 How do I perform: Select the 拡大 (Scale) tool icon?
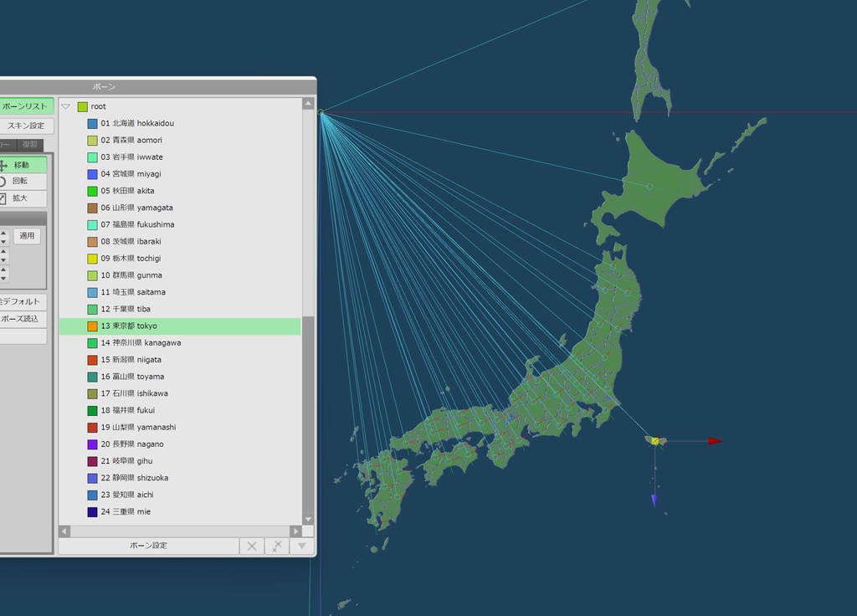coord(21,198)
